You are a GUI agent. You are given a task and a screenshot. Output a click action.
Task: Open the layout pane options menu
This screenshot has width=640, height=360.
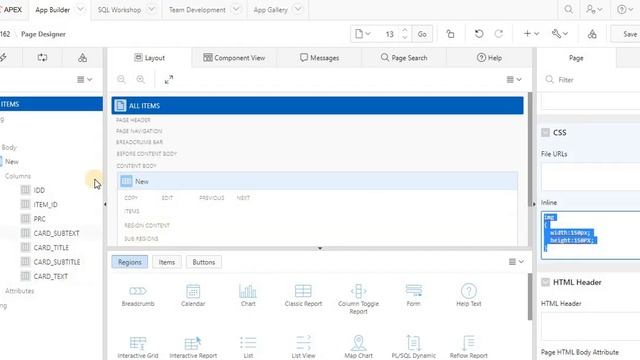pyautogui.click(x=514, y=80)
